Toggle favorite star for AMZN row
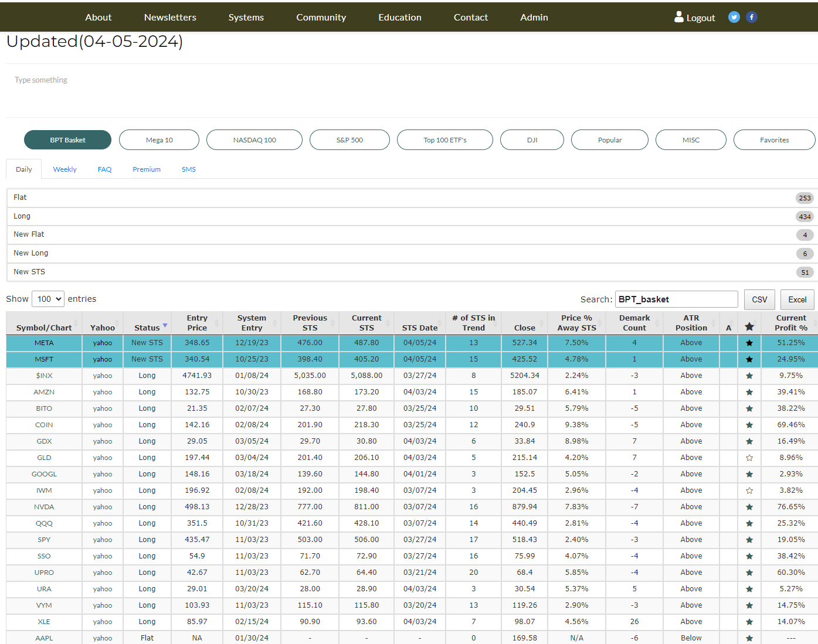The height and width of the screenshot is (644, 818). (x=749, y=392)
